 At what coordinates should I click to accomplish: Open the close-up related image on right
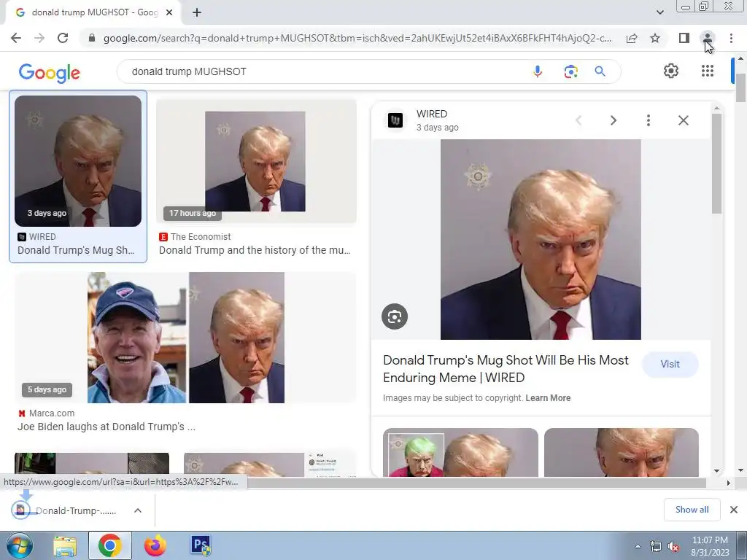tap(622, 452)
